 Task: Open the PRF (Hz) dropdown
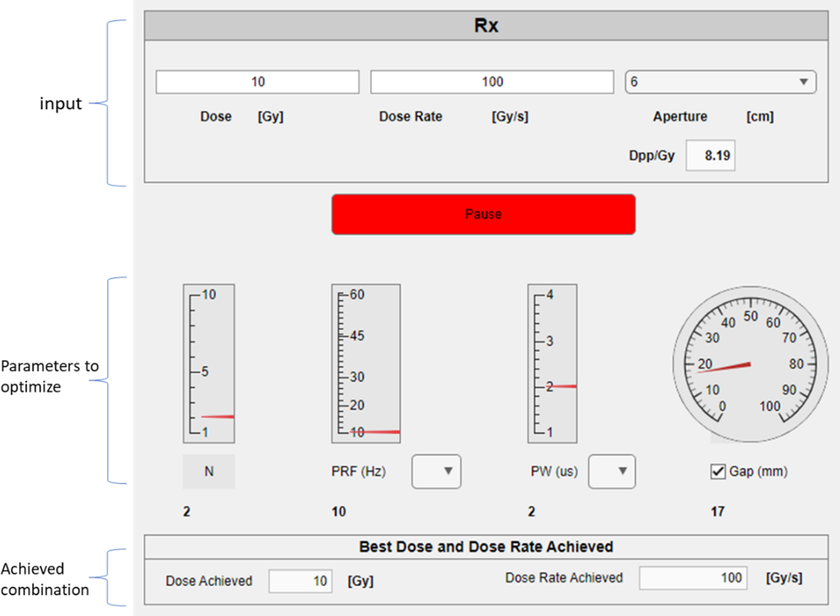tap(436, 471)
